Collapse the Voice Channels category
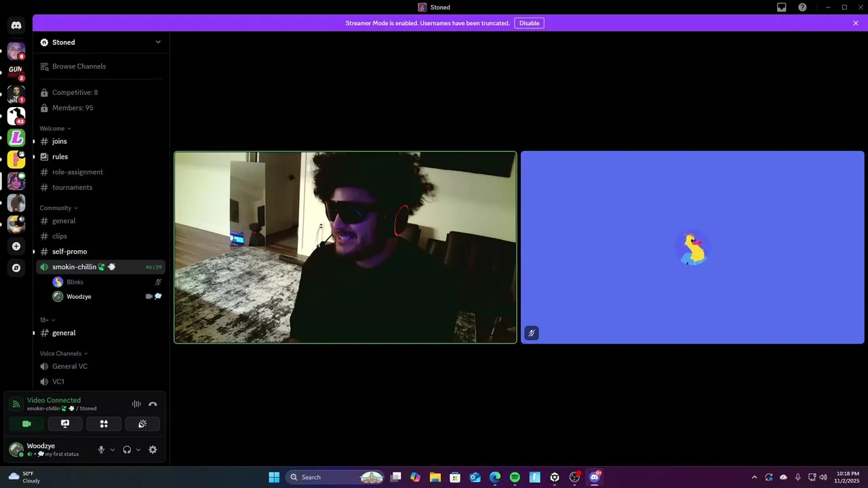This screenshot has width=868, height=488. pyautogui.click(x=64, y=354)
